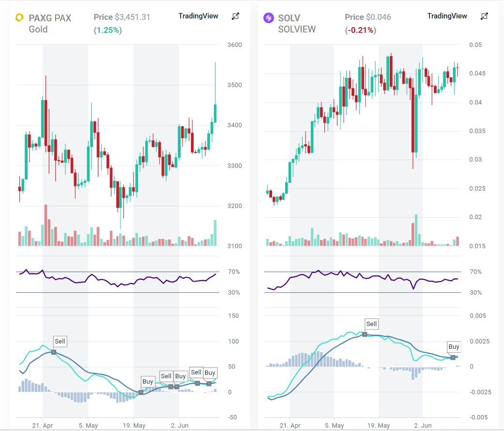Click the PAXG price $3,451.31
The image size is (504, 431).
pos(132,17)
